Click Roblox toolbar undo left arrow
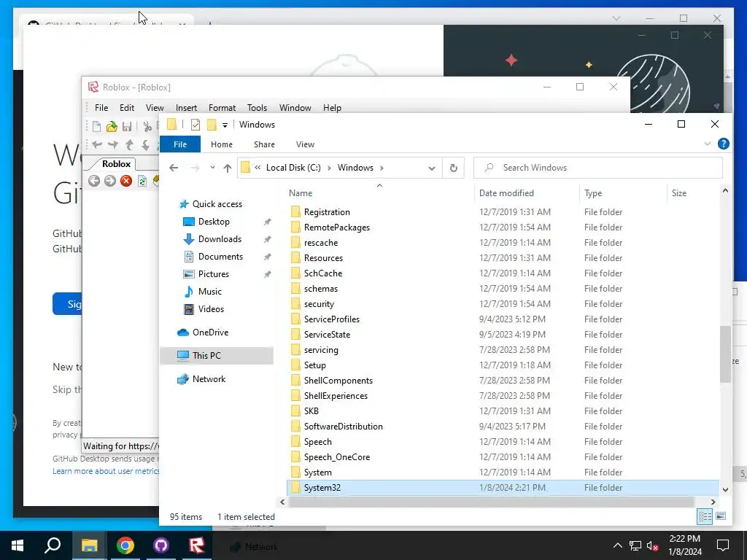 click(x=97, y=144)
